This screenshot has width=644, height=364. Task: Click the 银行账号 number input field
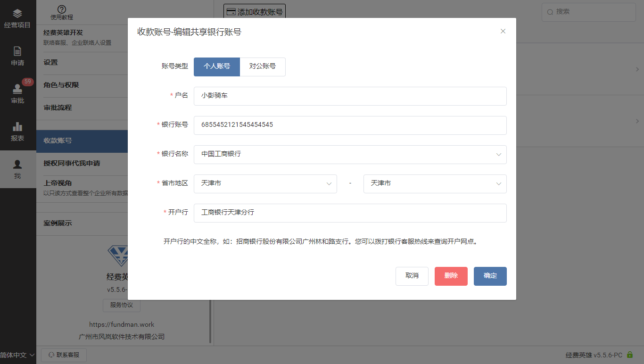click(x=350, y=125)
